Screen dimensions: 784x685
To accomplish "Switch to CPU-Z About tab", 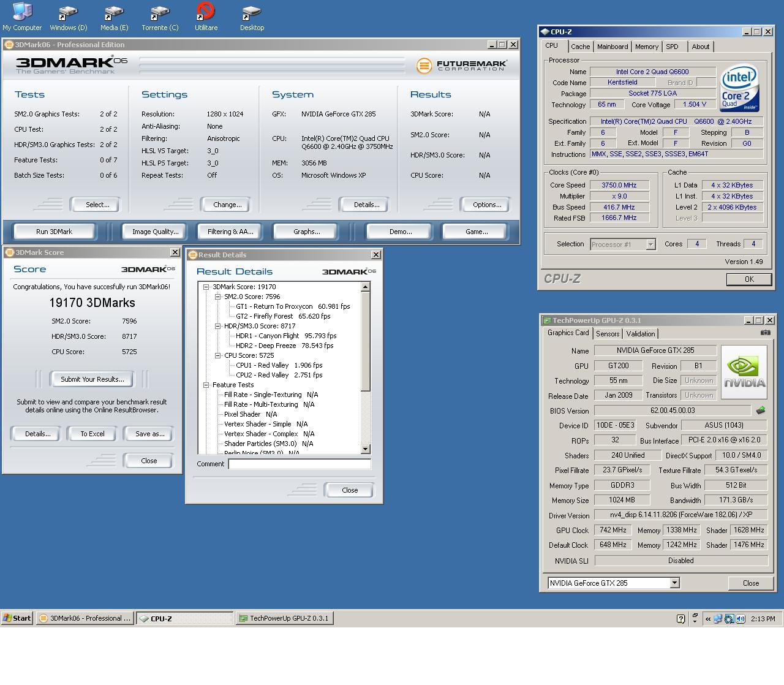I will (700, 47).
